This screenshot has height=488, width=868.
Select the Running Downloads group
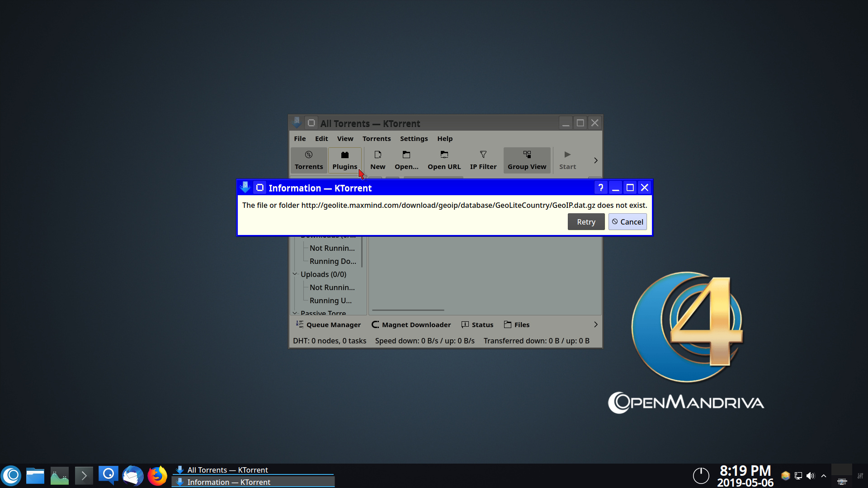point(333,261)
